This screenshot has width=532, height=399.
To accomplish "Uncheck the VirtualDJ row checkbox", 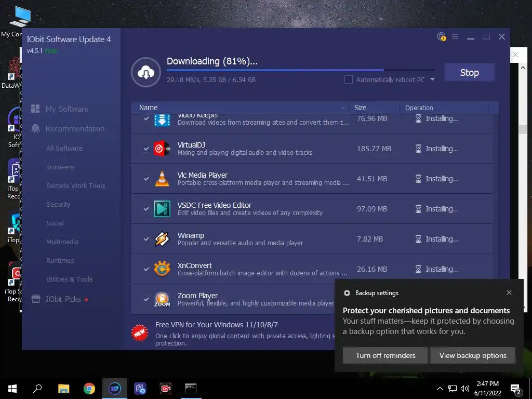I will click(146, 149).
